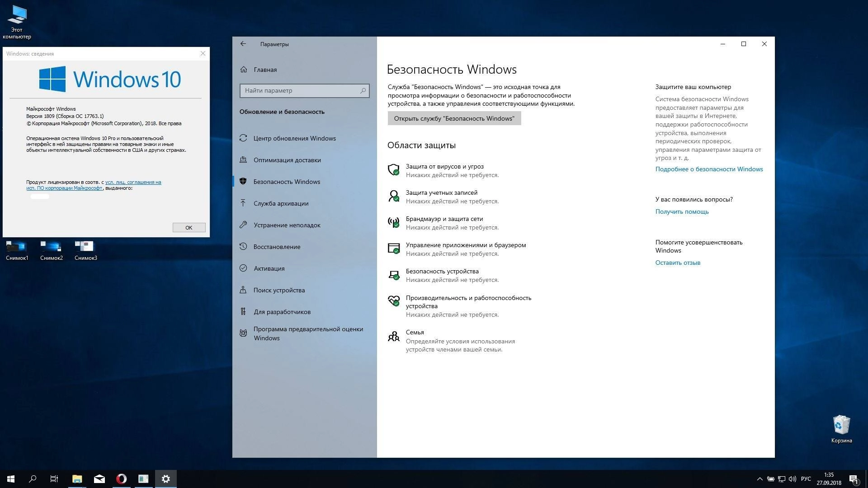868x488 pixels.
Task: Open Служба архивации section
Action: pyautogui.click(x=304, y=203)
